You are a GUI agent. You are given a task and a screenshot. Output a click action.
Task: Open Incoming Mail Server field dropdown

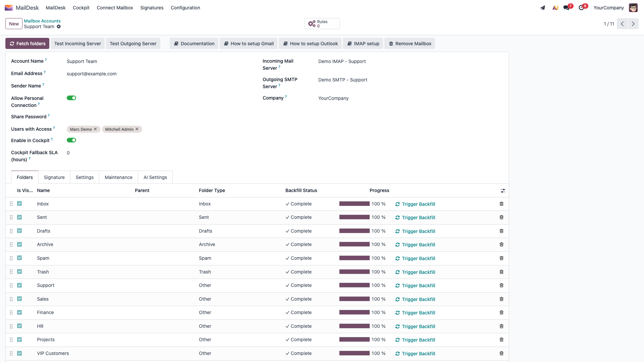(411, 61)
